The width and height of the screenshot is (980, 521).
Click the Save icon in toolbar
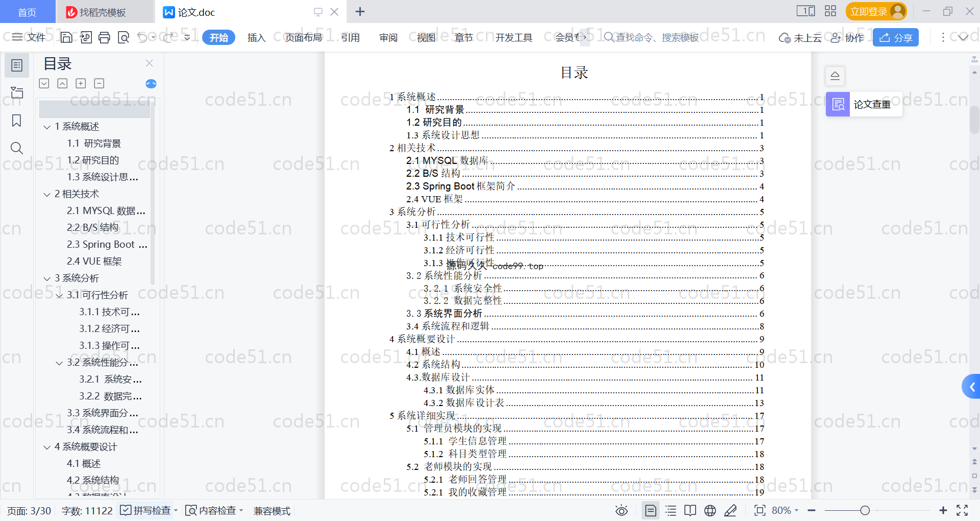[x=66, y=37]
